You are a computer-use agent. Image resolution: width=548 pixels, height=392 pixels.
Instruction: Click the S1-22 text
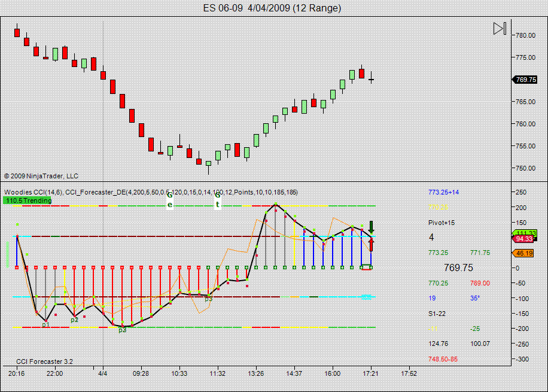(437, 314)
